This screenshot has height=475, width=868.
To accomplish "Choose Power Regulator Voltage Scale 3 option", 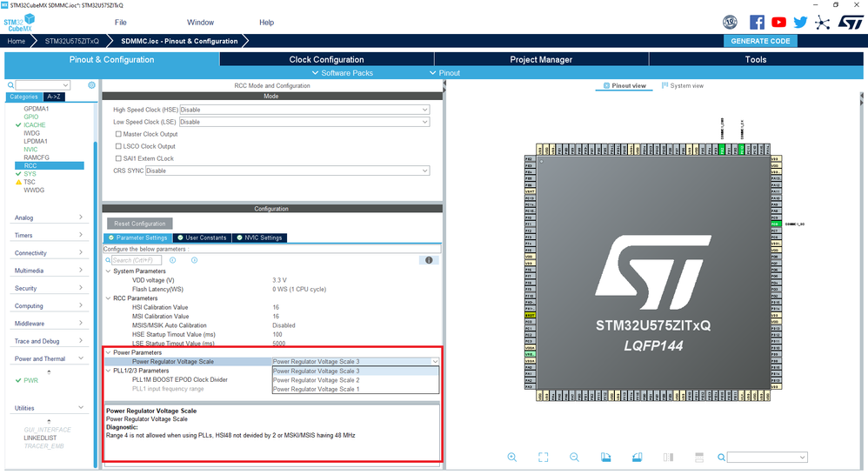I will [356, 371].
